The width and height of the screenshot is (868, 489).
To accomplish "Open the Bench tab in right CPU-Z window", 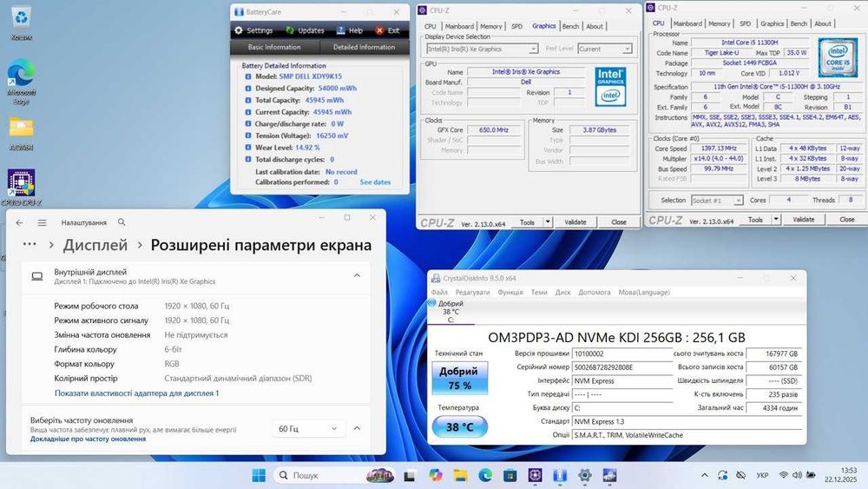I will click(799, 23).
